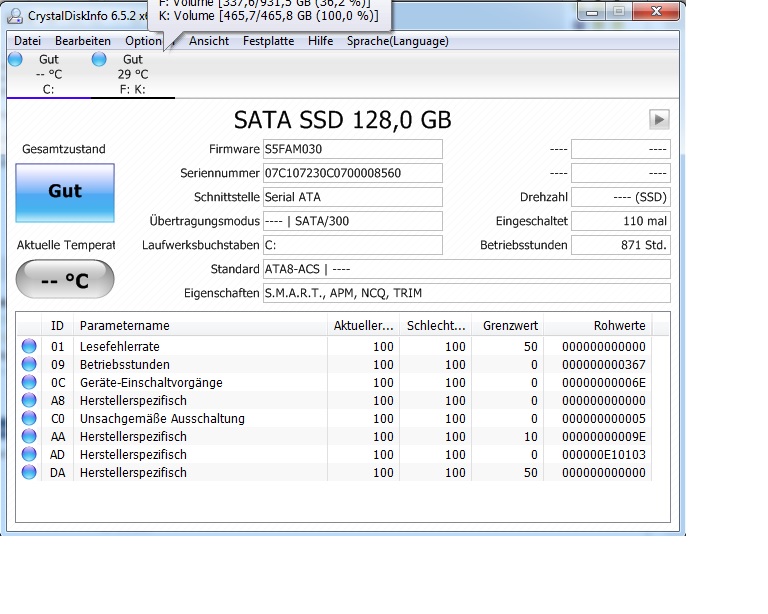The height and width of the screenshot is (614, 768).
Task: Click raw value 00000000009E
Action: coord(603,437)
